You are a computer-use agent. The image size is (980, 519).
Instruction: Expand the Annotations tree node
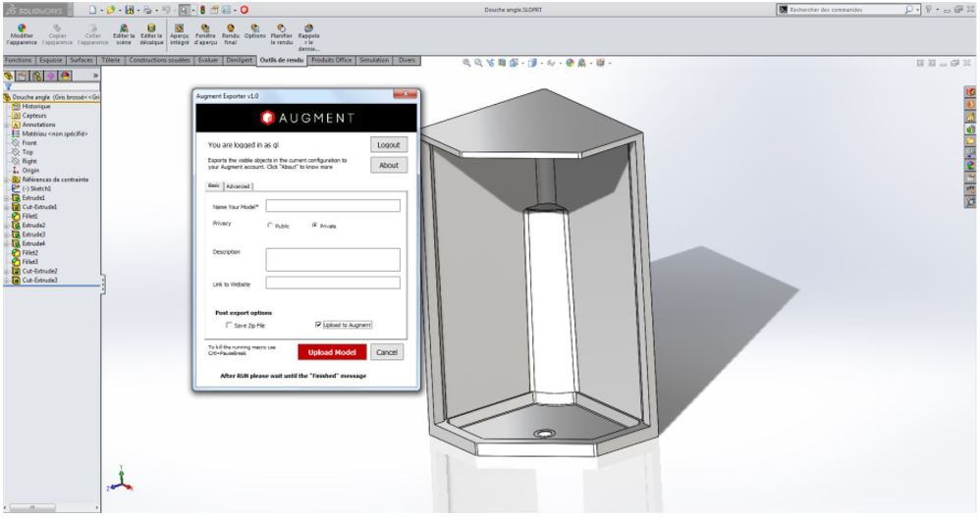click(x=7, y=125)
